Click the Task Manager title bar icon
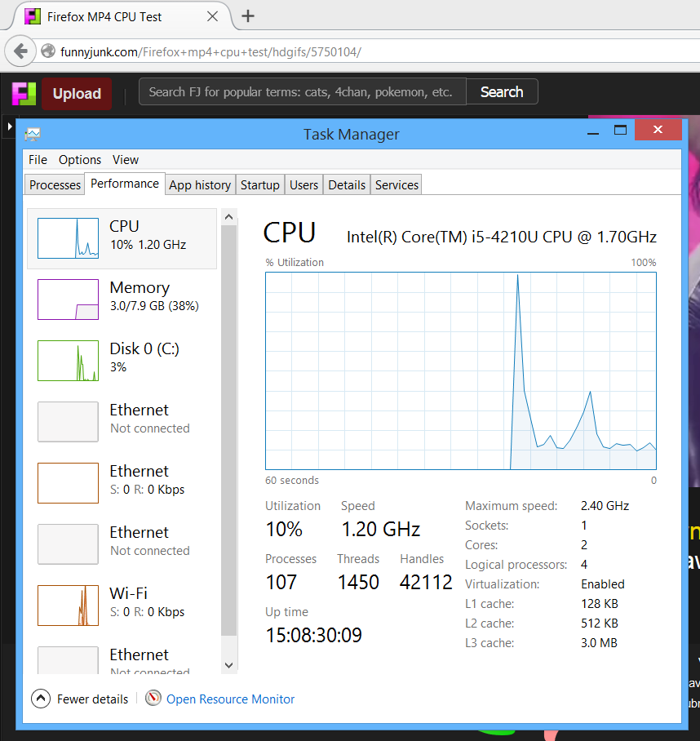The image size is (700, 741). coord(33,134)
